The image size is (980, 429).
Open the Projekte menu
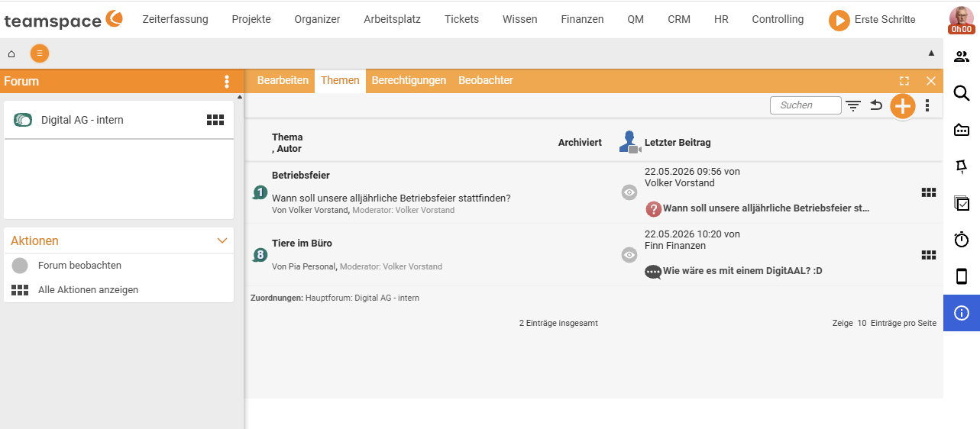251,19
